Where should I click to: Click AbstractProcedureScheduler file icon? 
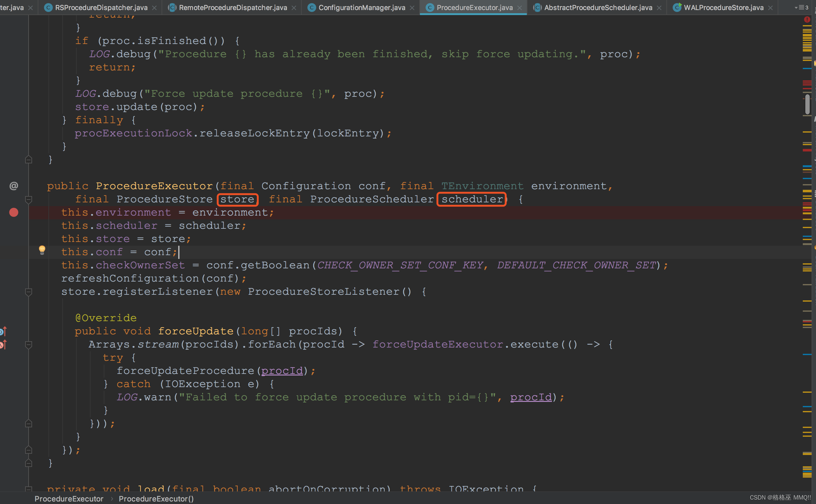pyautogui.click(x=537, y=7)
